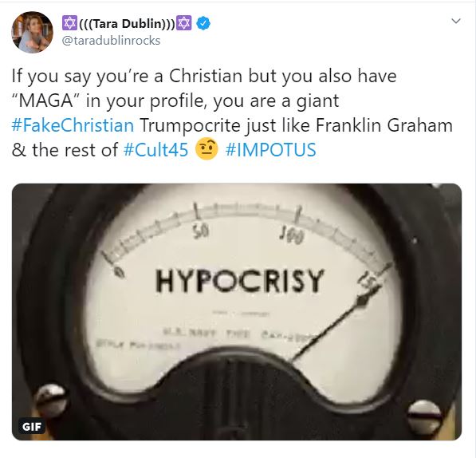Open the #IMPOTUS hashtag
Viewport: 476px width, 458px height.
[x=271, y=150]
